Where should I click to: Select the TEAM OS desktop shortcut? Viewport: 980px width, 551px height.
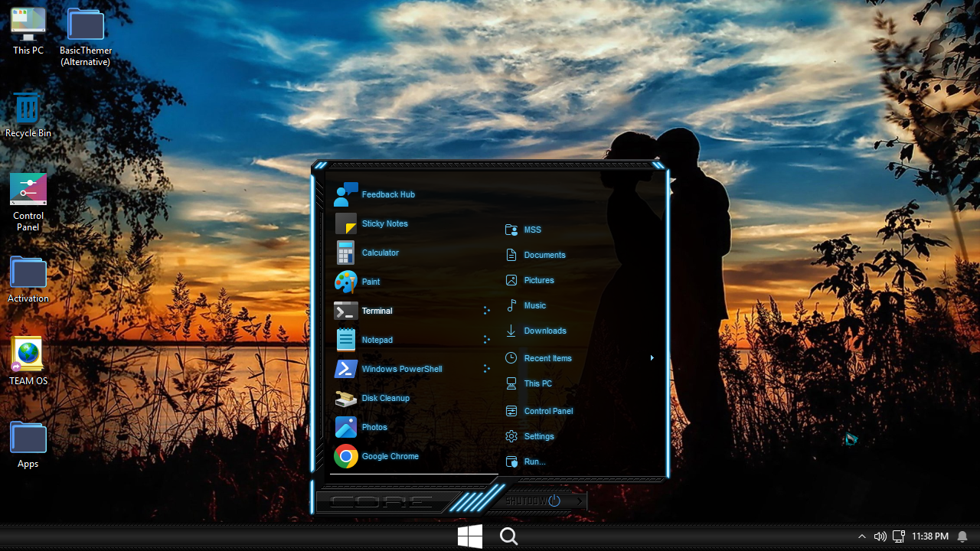click(28, 361)
